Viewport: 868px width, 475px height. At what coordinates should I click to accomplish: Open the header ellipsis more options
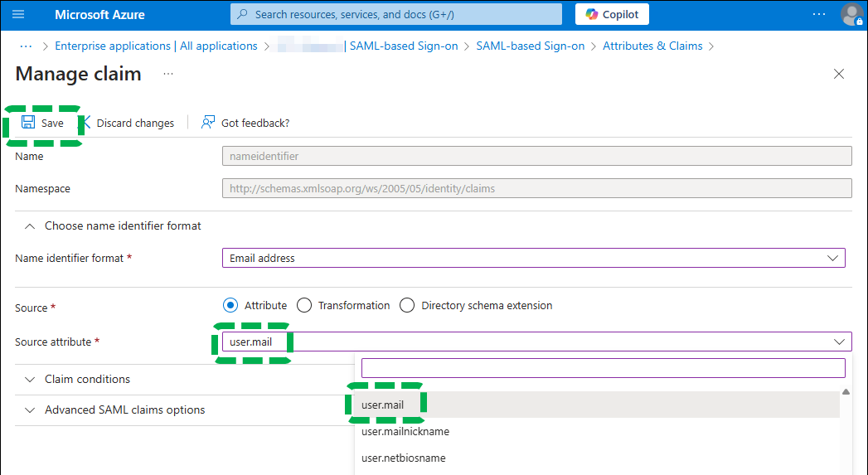pos(819,15)
